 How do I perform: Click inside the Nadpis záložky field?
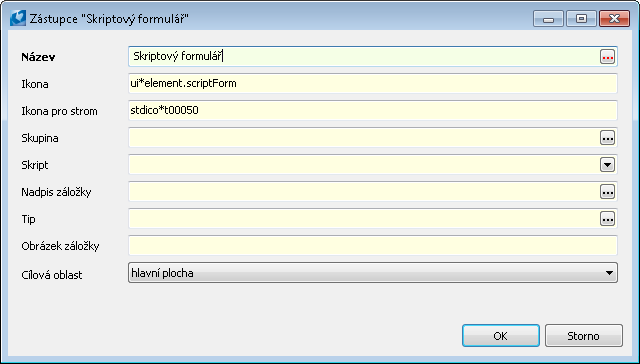coord(364,192)
